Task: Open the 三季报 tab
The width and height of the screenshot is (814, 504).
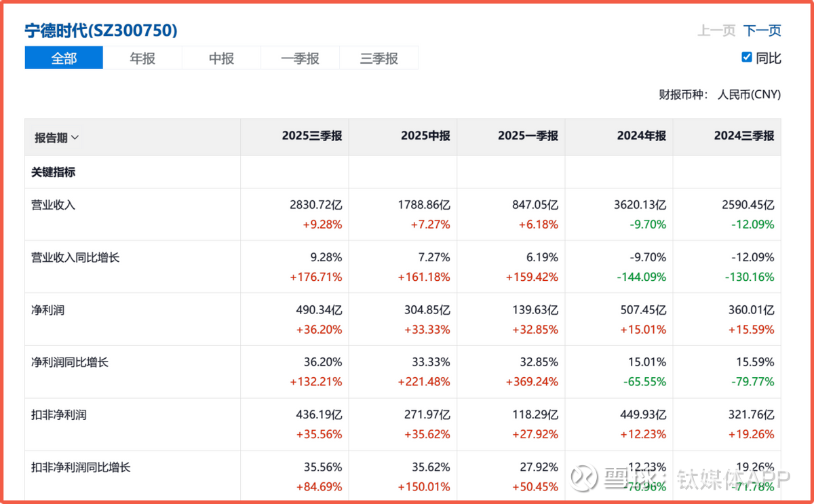Action: coord(379,58)
